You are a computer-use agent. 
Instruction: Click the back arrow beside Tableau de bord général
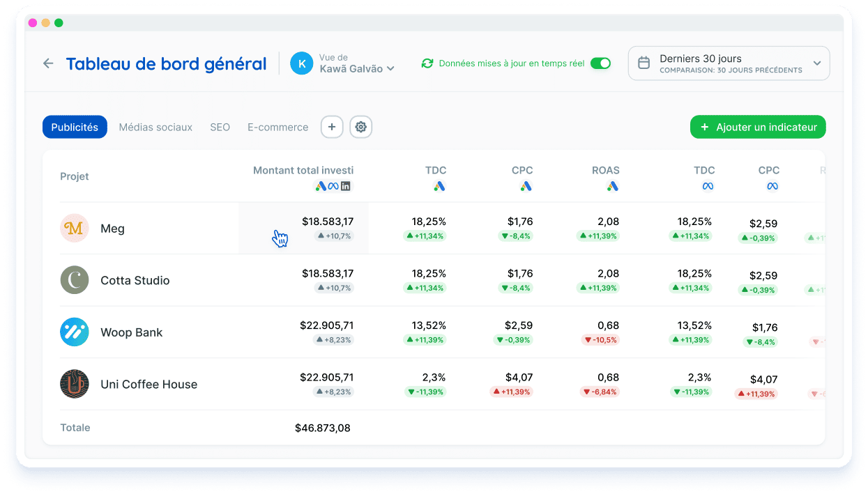coord(48,63)
